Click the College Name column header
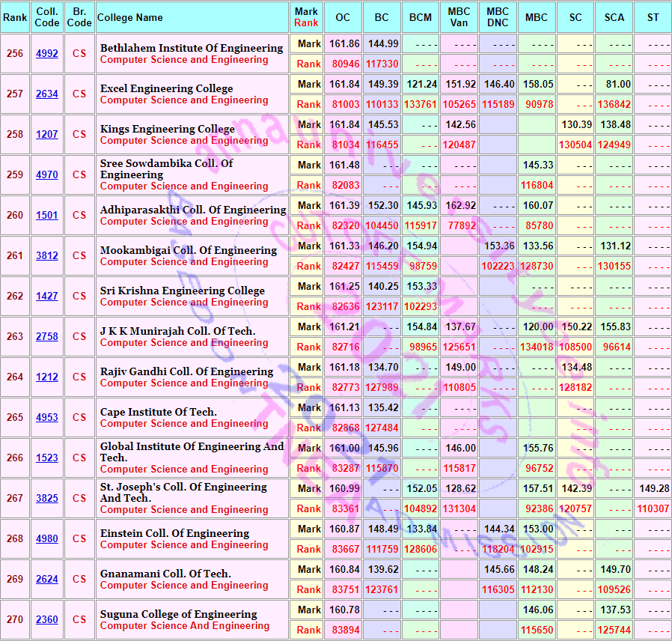This screenshot has width=672, height=641. (130, 17)
